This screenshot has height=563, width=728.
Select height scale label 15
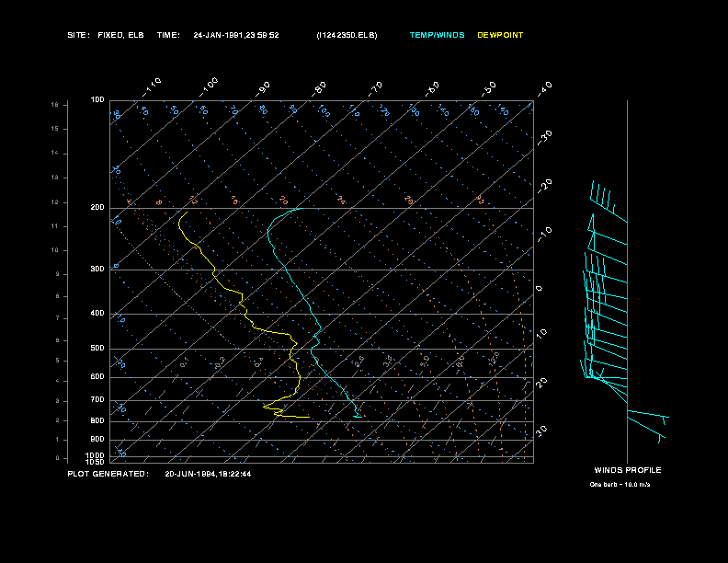click(55, 129)
